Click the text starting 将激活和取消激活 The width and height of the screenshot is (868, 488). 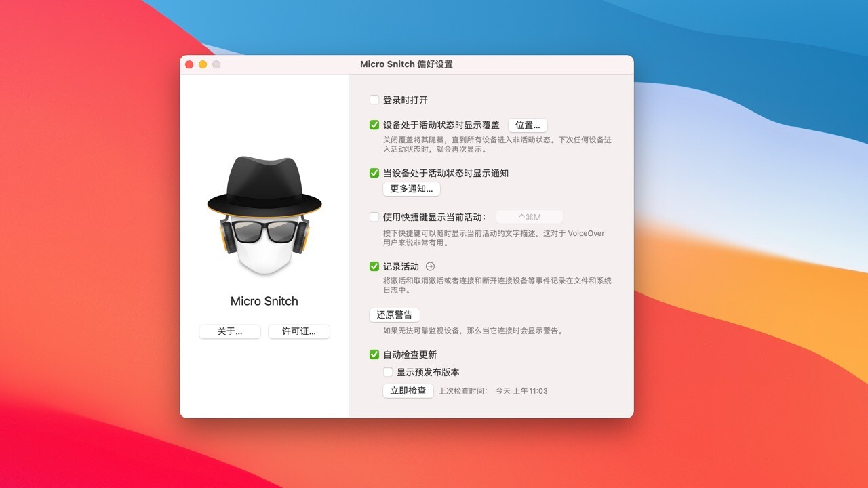(x=497, y=285)
